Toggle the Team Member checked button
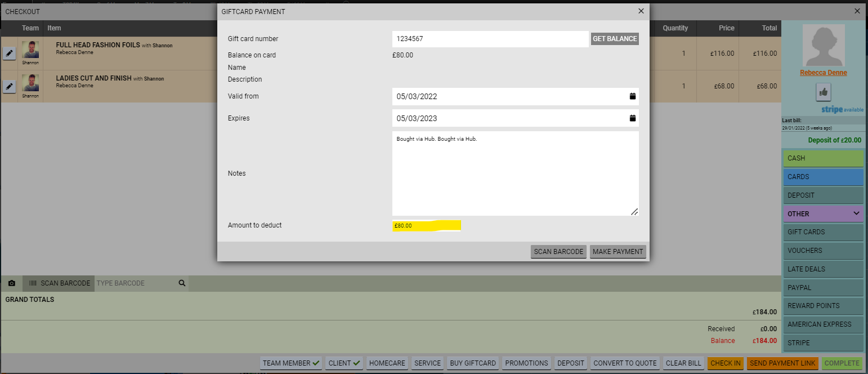Viewport: 868px width, 374px height. coord(291,363)
